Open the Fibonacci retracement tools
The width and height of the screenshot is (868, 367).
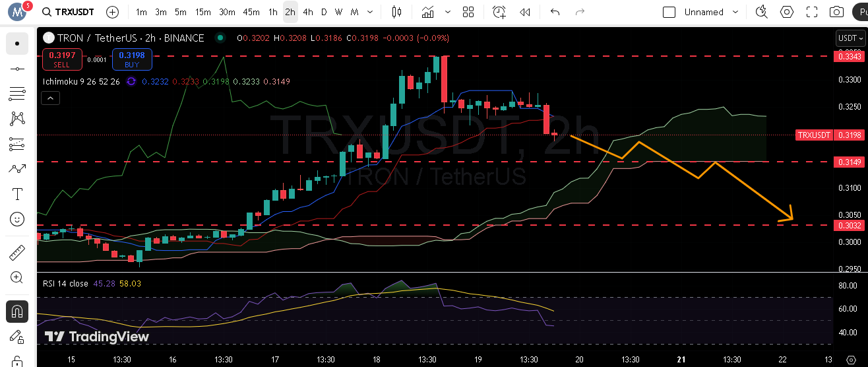click(x=17, y=94)
